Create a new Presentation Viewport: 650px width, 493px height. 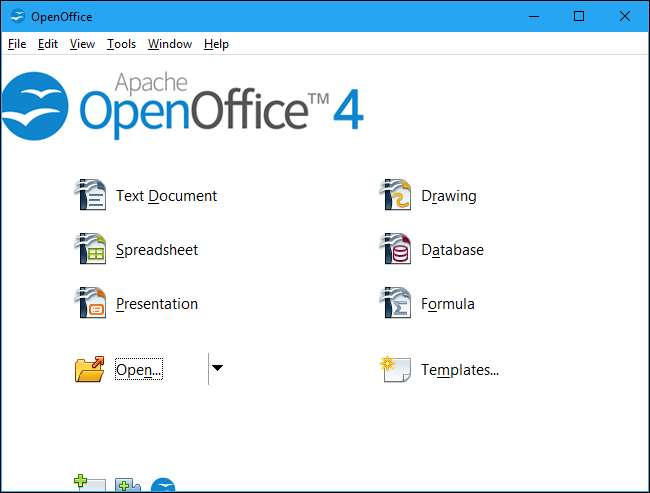click(157, 304)
